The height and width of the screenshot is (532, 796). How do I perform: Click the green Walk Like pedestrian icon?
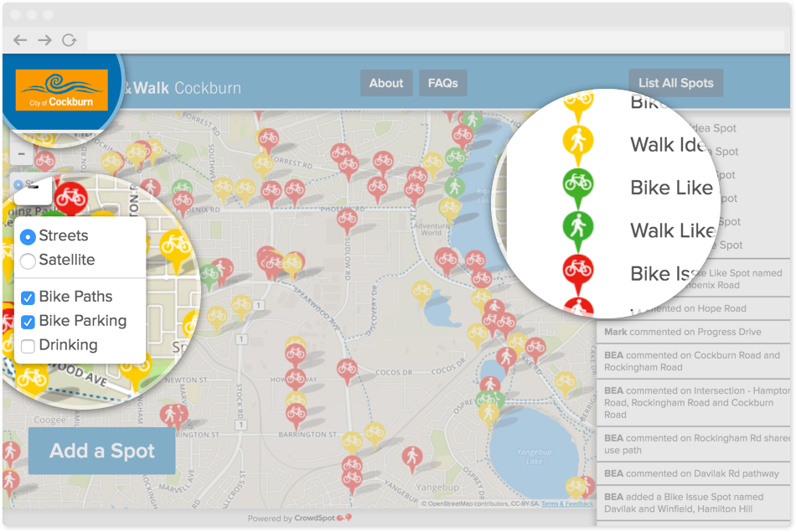[x=577, y=226]
